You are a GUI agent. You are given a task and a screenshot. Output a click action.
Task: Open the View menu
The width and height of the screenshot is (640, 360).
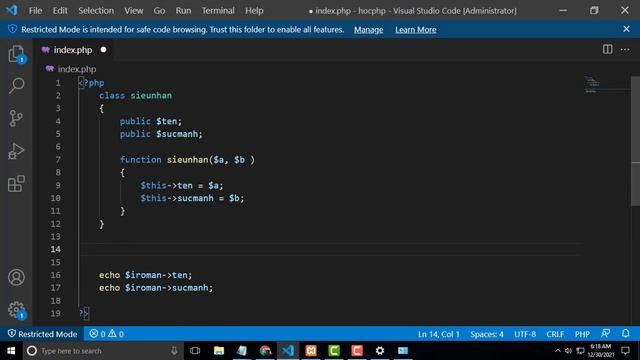pyautogui.click(x=133, y=11)
